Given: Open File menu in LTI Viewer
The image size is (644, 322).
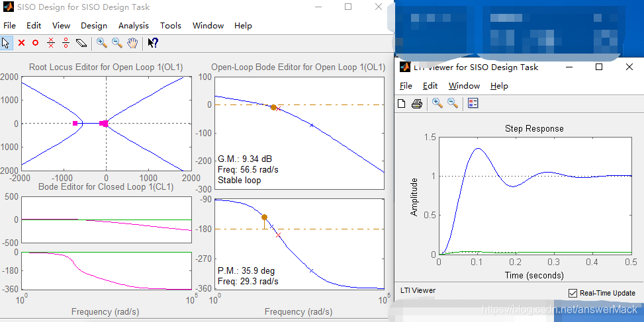Looking at the screenshot, I should pyautogui.click(x=406, y=86).
